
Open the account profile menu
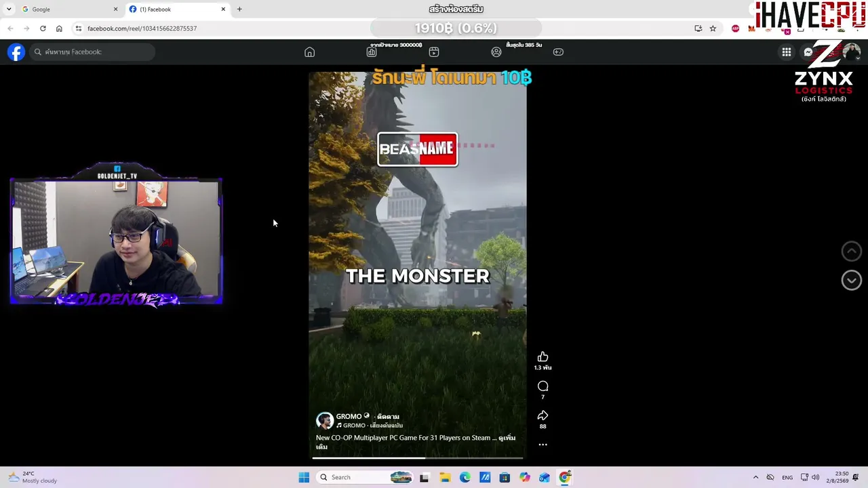[850, 52]
